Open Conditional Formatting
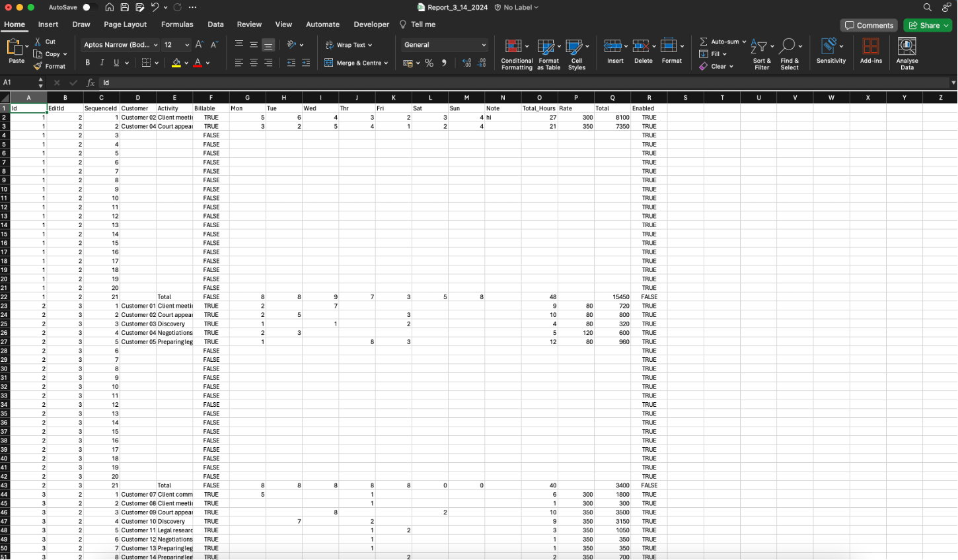The image size is (958, 560). click(517, 54)
